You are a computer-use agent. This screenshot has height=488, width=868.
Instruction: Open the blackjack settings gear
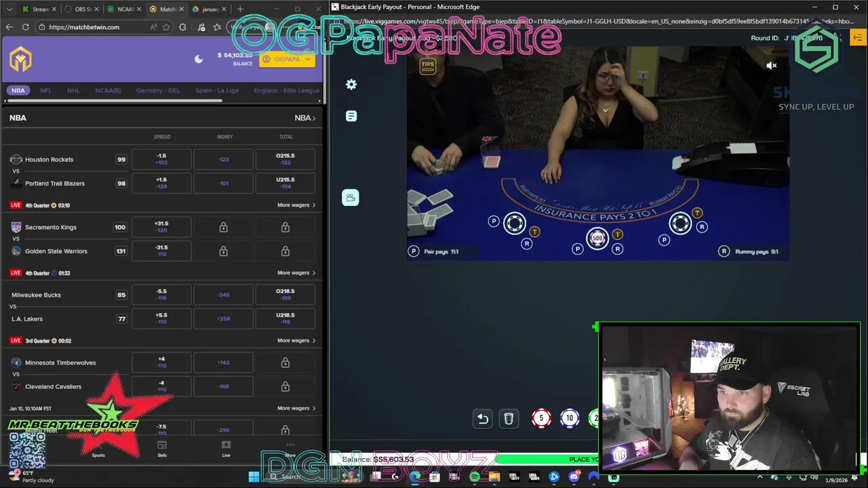click(351, 85)
